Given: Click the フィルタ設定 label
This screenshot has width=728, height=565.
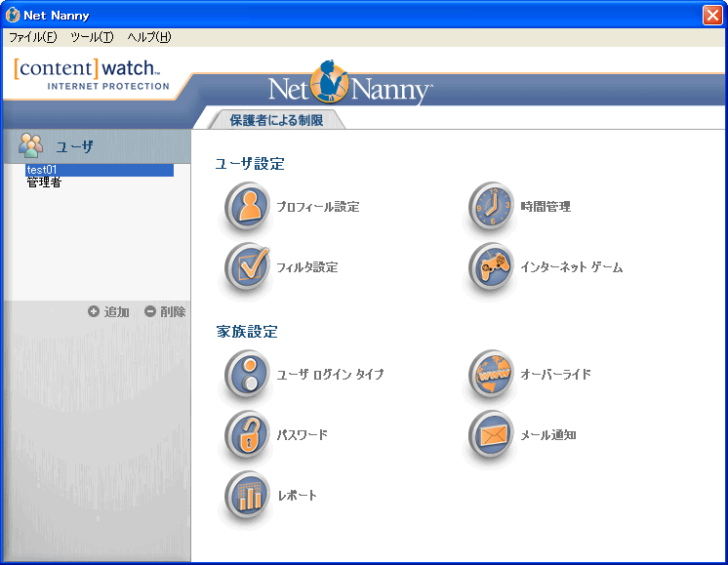Looking at the screenshot, I should 307,267.
